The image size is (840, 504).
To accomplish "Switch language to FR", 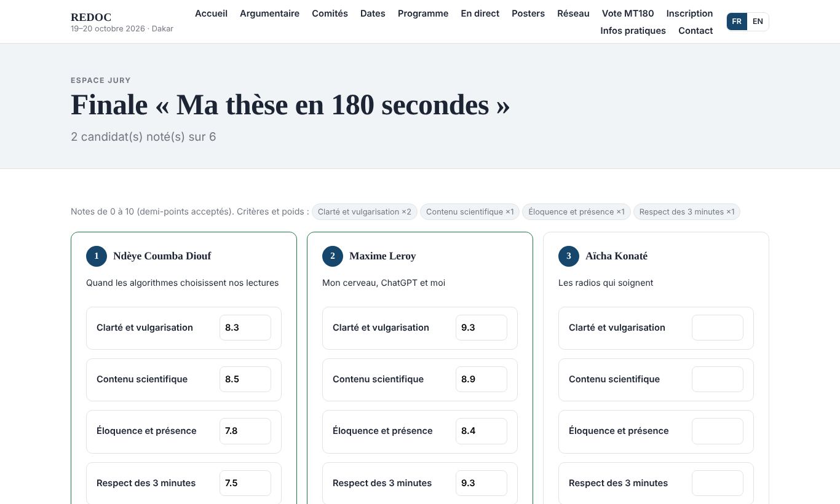I will (x=737, y=22).
